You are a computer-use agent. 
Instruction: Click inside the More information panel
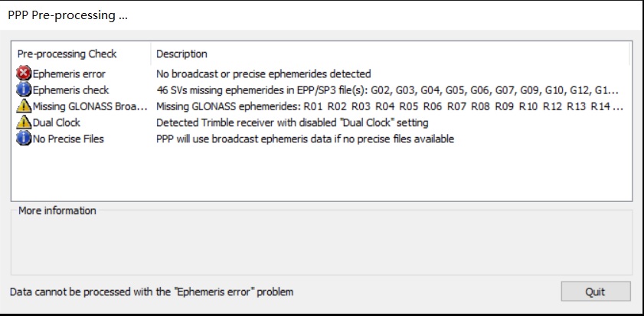[322, 244]
